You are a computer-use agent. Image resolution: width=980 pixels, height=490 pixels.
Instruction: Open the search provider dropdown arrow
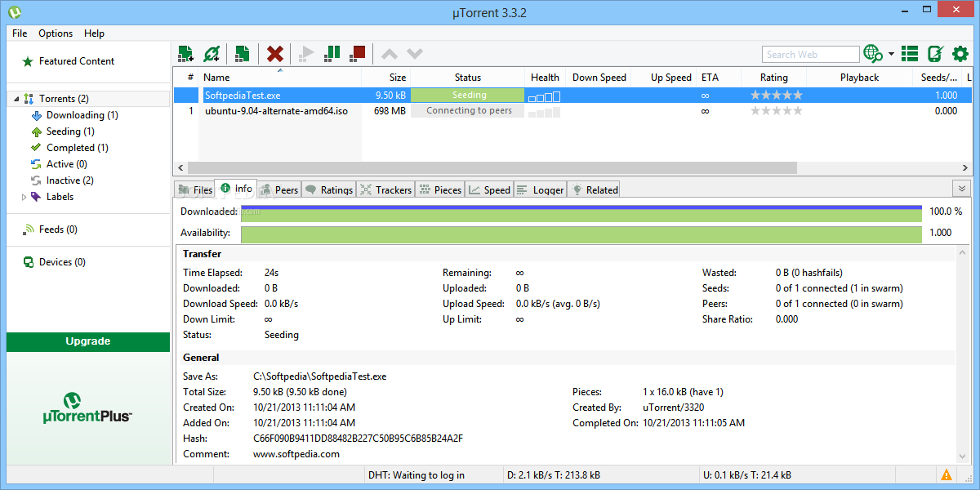tap(891, 55)
